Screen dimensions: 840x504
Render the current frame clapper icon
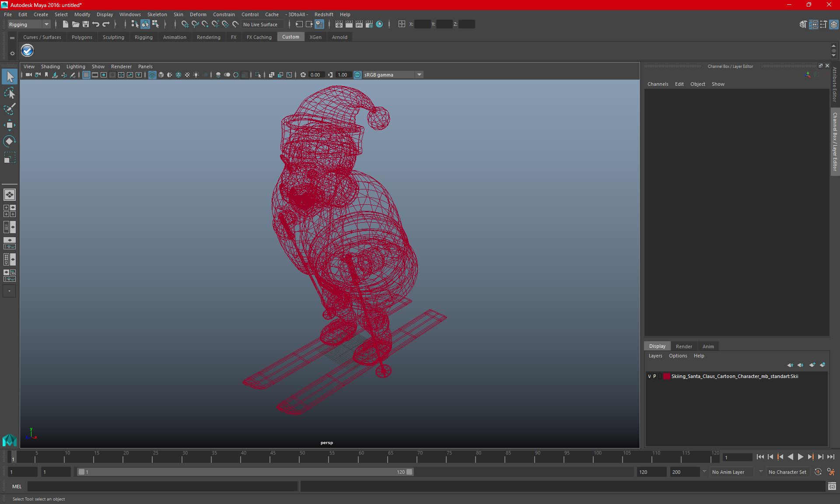tap(349, 24)
